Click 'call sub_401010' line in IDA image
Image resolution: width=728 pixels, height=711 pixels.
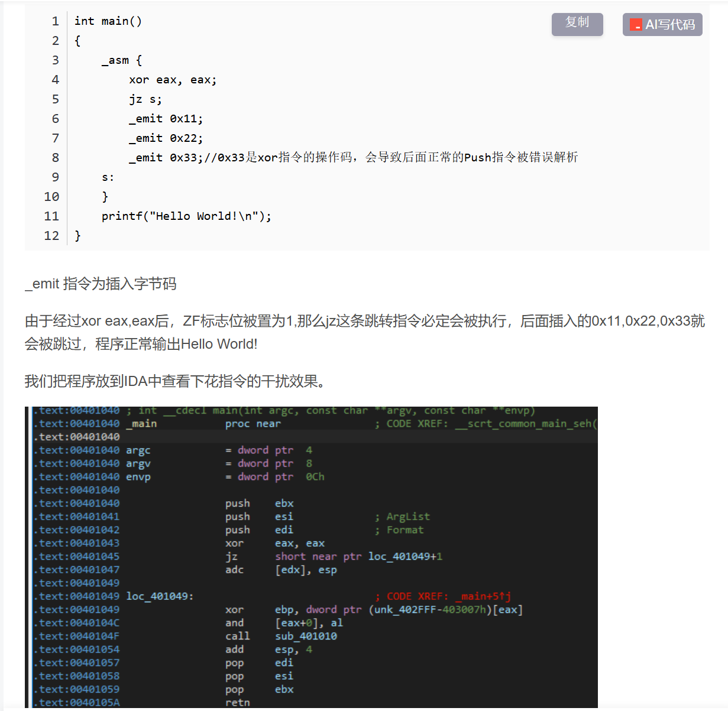(x=281, y=636)
